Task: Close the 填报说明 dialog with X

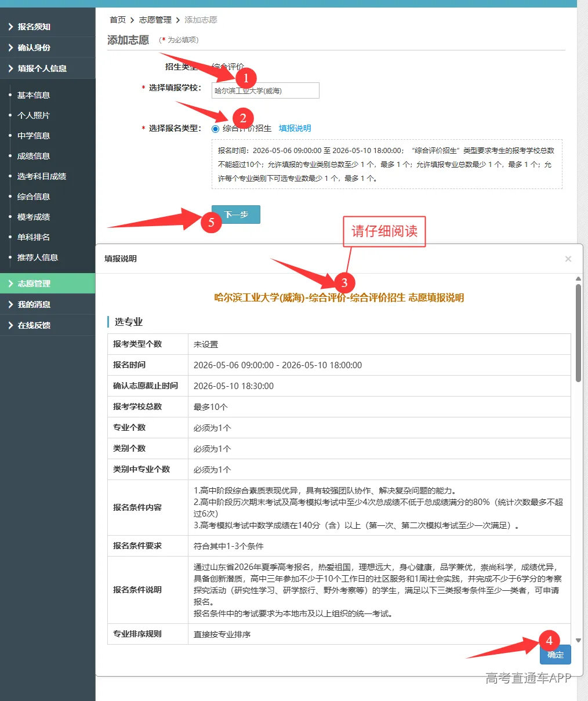Action: point(568,259)
